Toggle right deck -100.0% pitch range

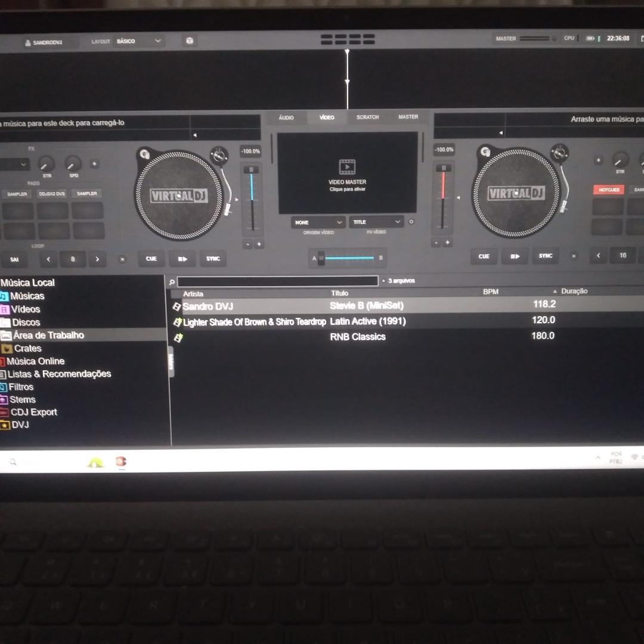[x=444, y=150]
